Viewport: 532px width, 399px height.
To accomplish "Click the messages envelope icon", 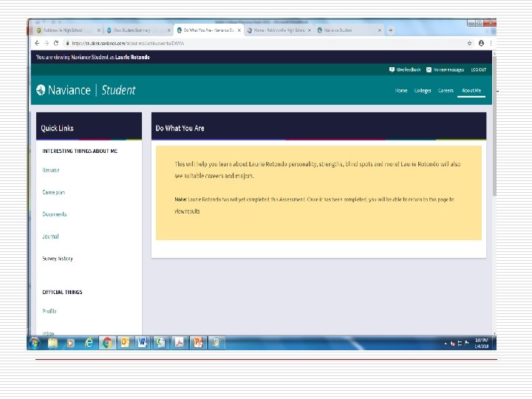I will [429, 69].
